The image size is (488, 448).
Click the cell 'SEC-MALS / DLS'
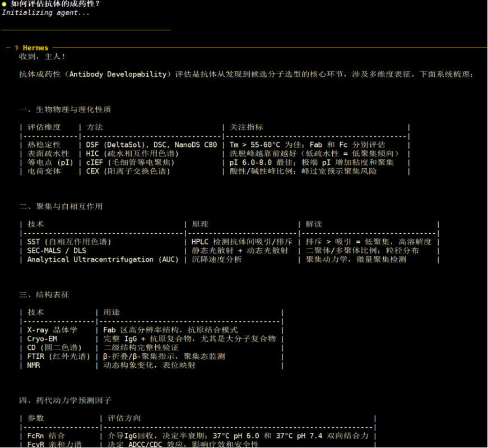click(57, 251)
